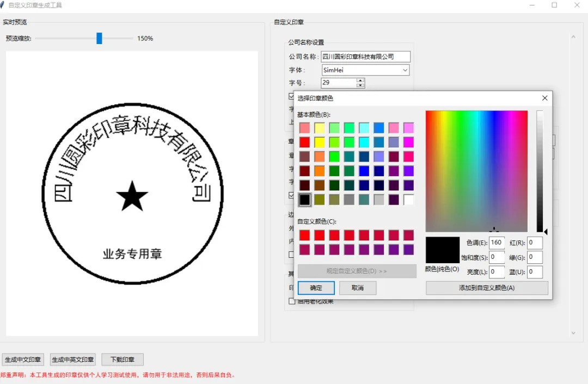Viewport: 588px width, 384px height.
Task: Pick the magenta basic color swatch
Action: pyautogui.click(x=408, y=143)
